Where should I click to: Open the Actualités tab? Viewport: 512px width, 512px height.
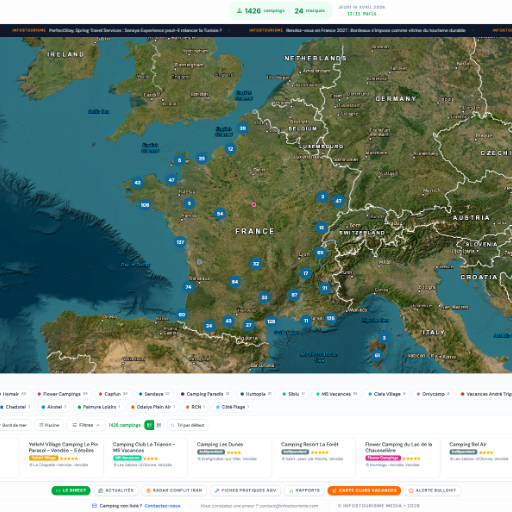click(x=116, y=490)
